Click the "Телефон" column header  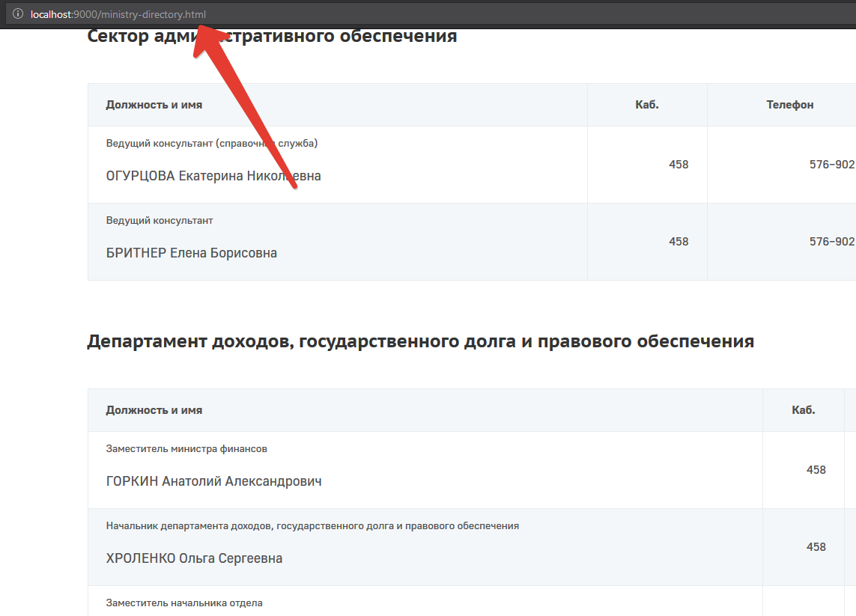click(789, 105)
